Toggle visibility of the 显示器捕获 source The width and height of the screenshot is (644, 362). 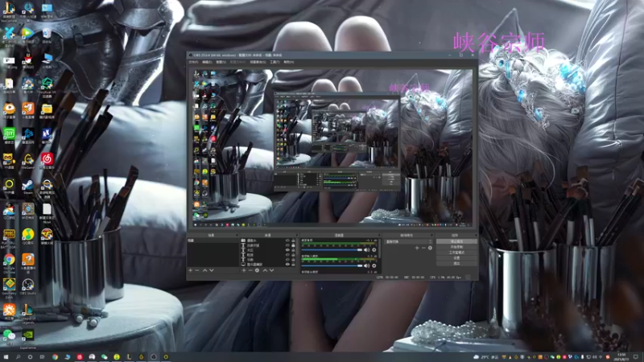pyautogui.click(x=287, y=265)
